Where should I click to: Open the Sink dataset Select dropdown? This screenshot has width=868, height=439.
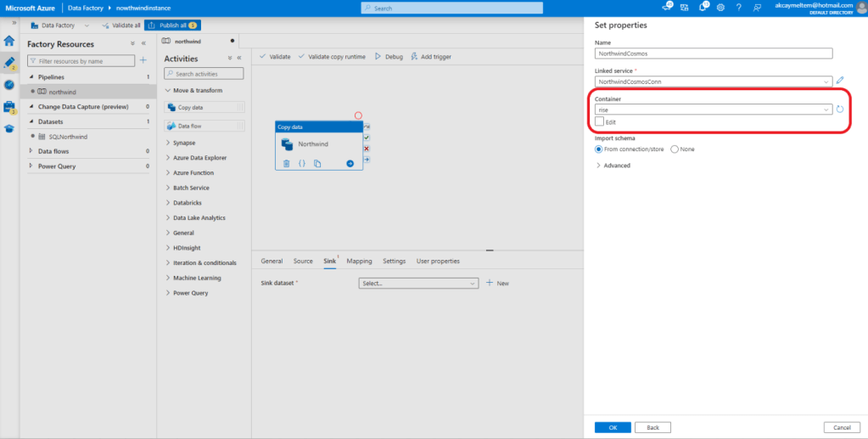click(x=419, y=283)
